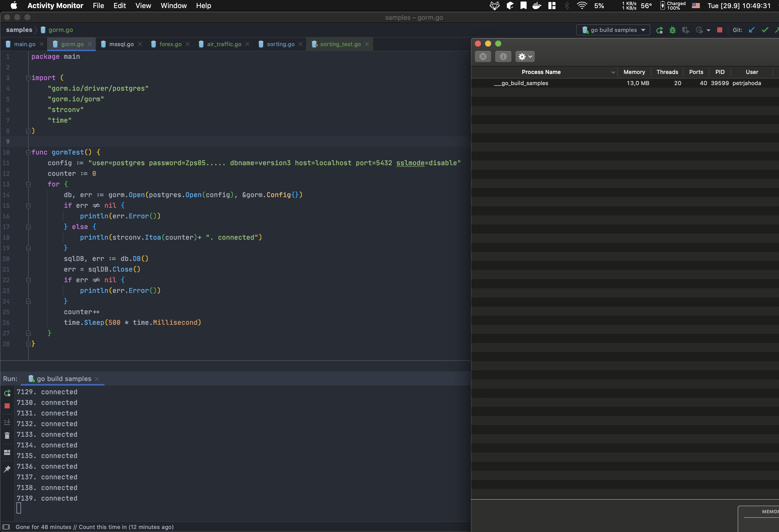
Task: Toggle soft-wrap icon in Run panel
Action: click(7, 422)
